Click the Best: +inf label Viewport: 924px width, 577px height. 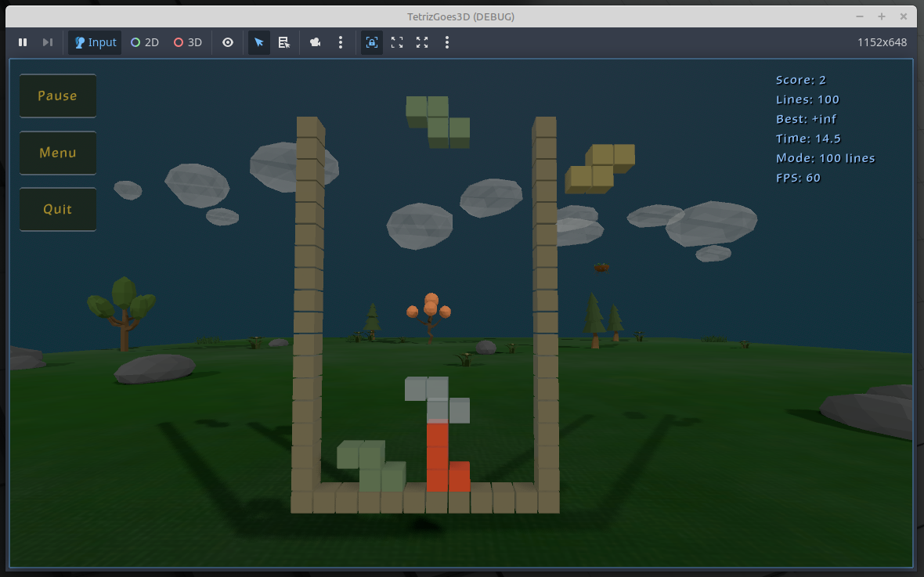[806, 119]
